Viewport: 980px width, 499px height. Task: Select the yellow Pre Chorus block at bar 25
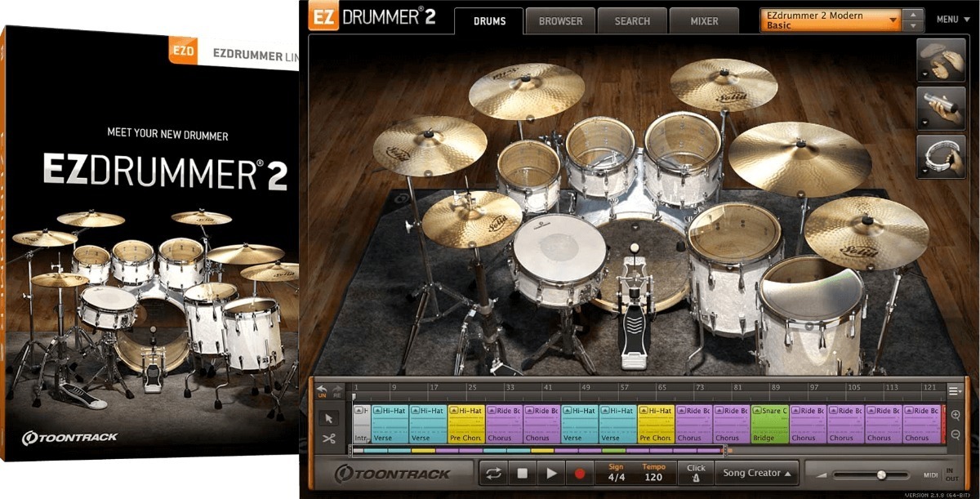(x=466, y=424)
